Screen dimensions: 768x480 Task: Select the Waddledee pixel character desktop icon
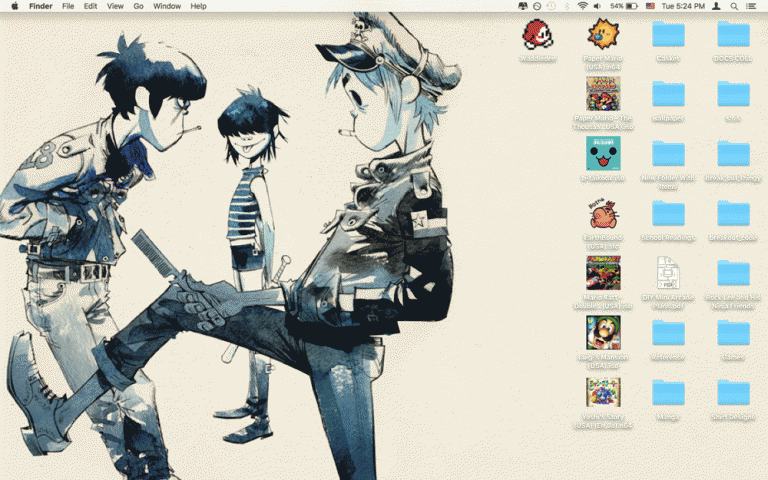537,34
